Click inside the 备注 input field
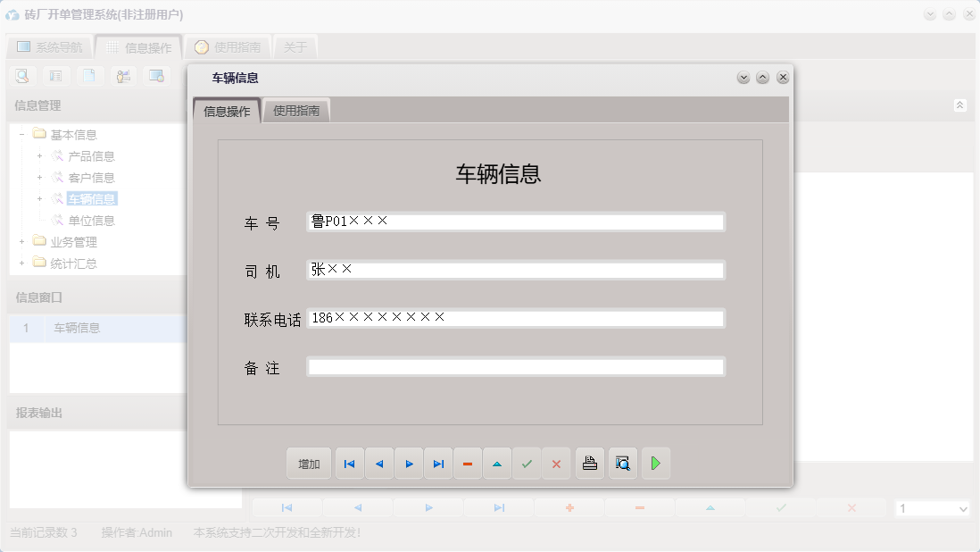980x552 pixels. tap(516, 365)
